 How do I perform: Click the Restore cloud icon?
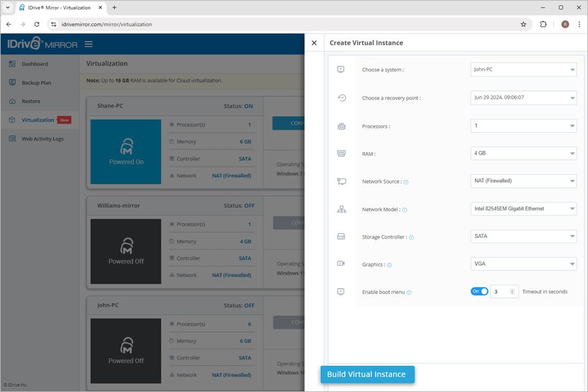tap(12, 101)
